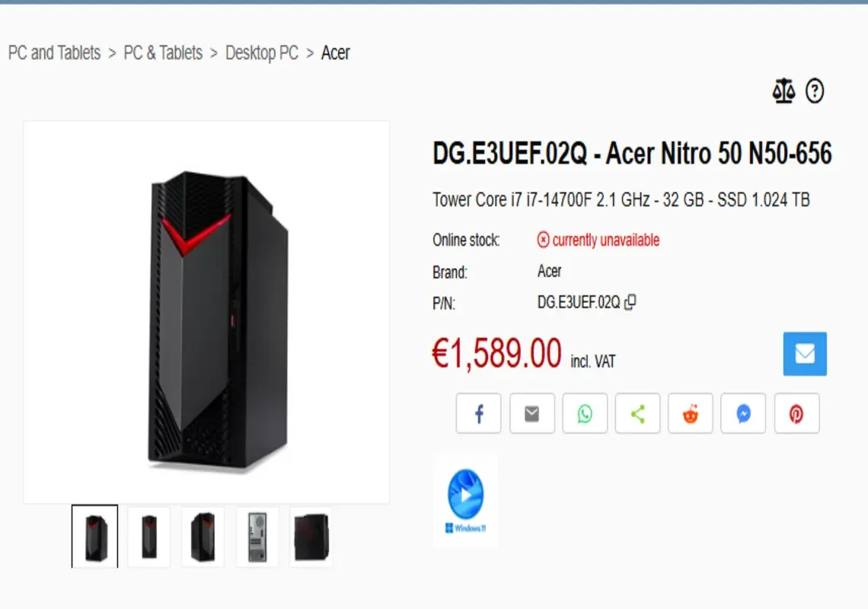
Task: Share the product via Messenger
Action: pyautogui.click(x=743, y=413)
